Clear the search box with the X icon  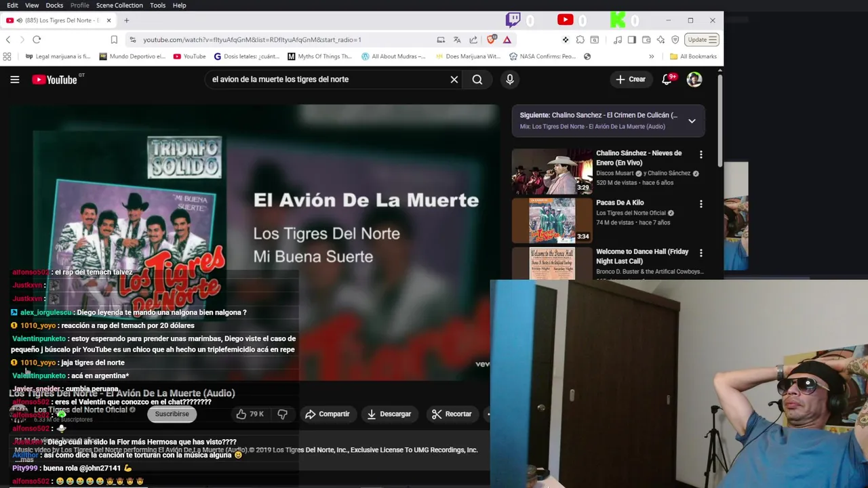tap(454, 79)
